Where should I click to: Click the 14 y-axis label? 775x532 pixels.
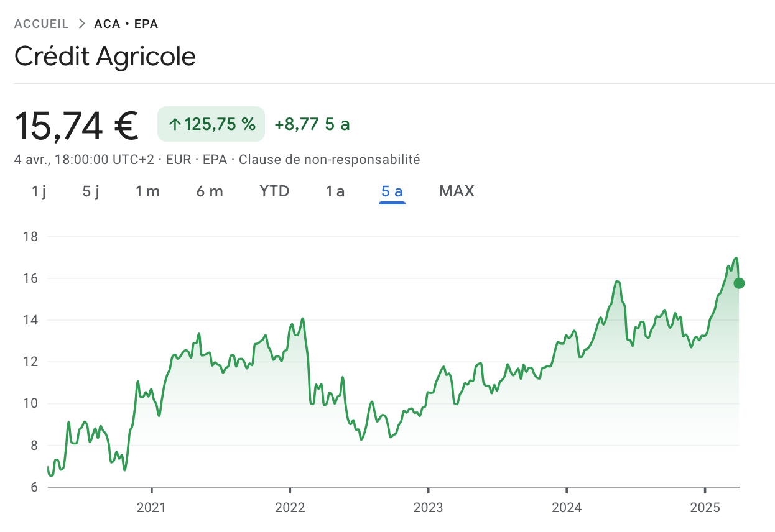point(31,320)
